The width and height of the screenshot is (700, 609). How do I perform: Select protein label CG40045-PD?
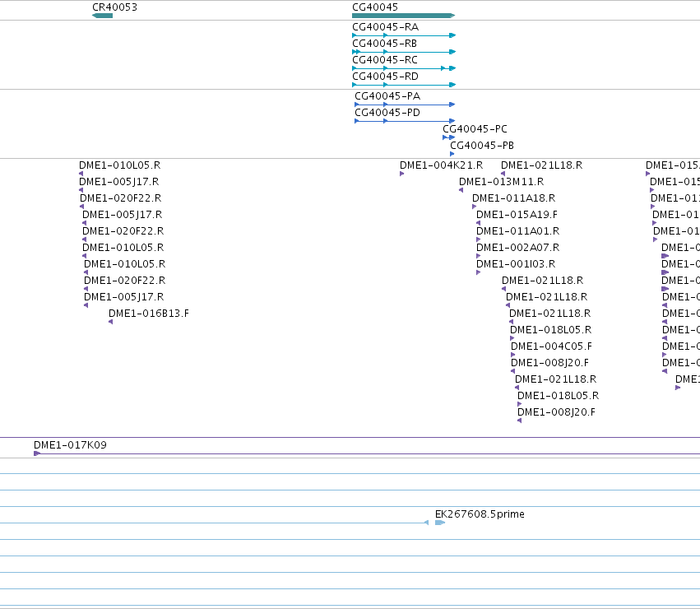[387, 113]
